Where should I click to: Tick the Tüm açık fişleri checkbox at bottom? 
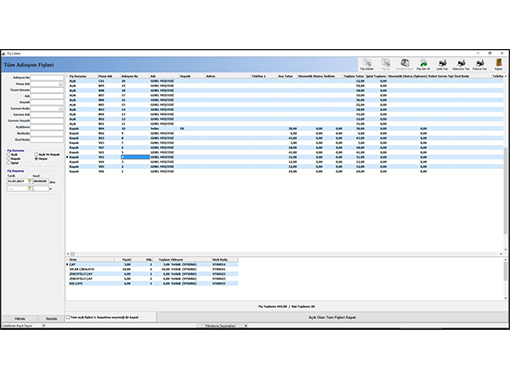tap(68, 317)
